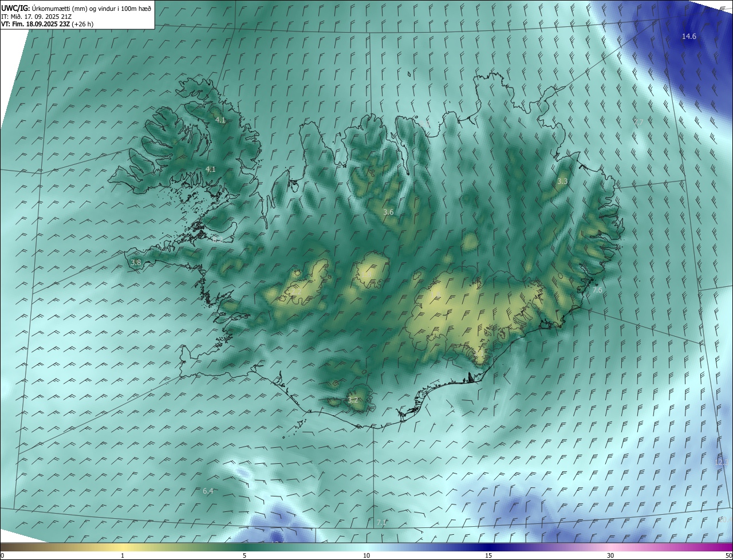The height and width of the screenshot is (560, 733).
Task: Click the 'UWC/IG: Úrkomumætti (mm) og vindur' title line
Action: click(x=76, y=8)
